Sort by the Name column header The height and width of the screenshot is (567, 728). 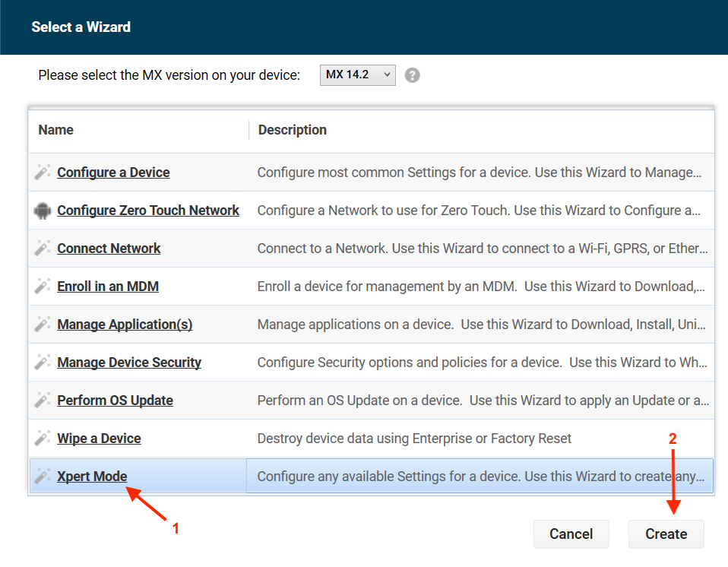tap(56, 130)
